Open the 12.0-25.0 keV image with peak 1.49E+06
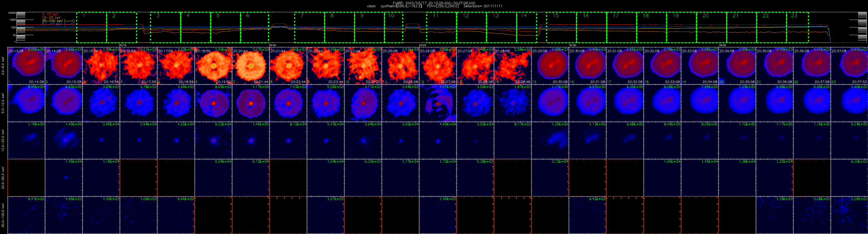 64,140
